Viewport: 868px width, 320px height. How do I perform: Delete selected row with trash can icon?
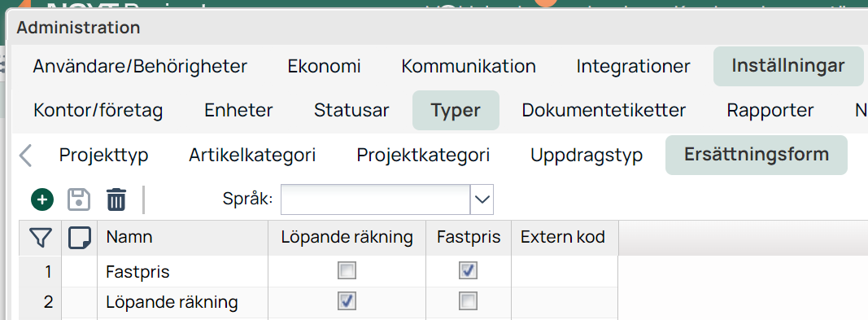tap(116, 199)
